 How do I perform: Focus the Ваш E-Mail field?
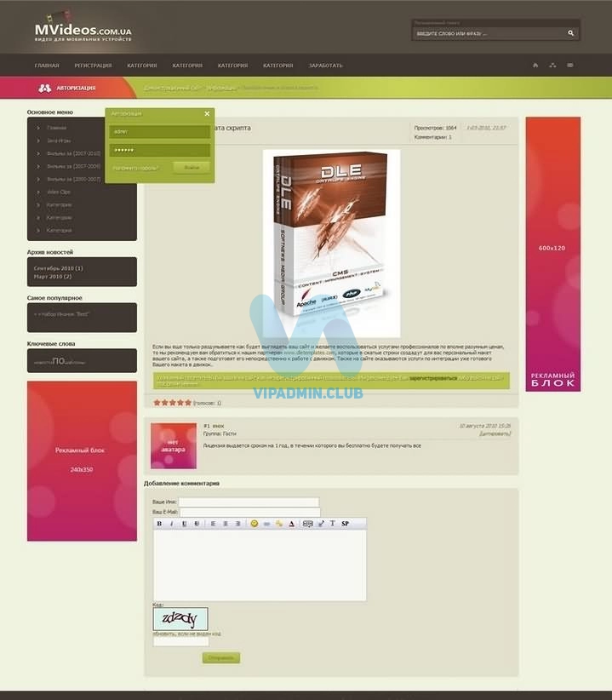point(249,512)
